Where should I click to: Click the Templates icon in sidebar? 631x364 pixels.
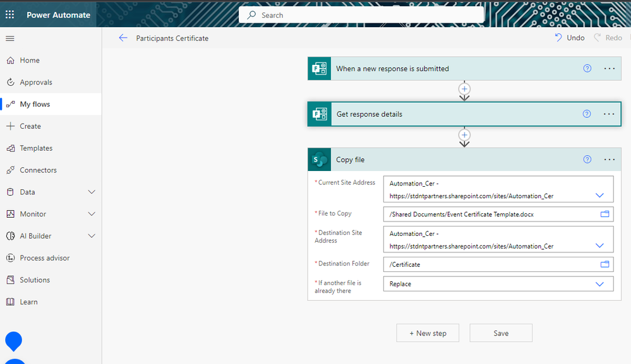point(11,148)
